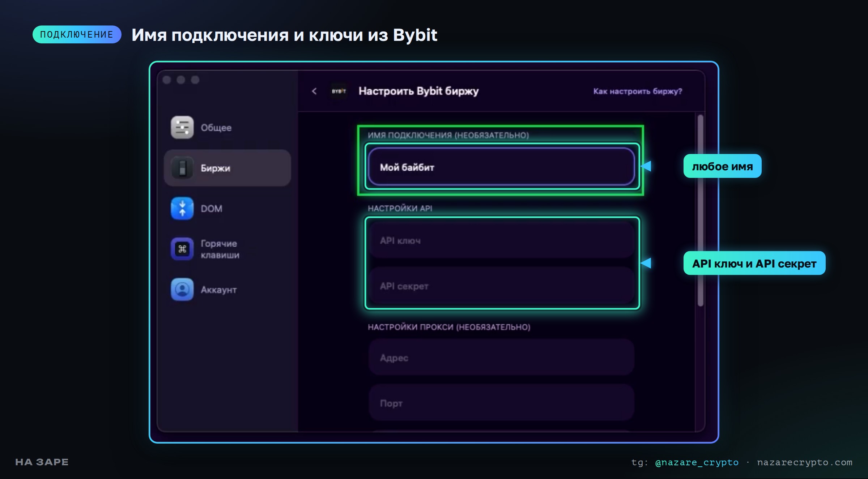The width and height of the screenshot is (868, 479).
Task: Open the Общее settings icon
Action: pyautogui.click(x=182, y=127)
